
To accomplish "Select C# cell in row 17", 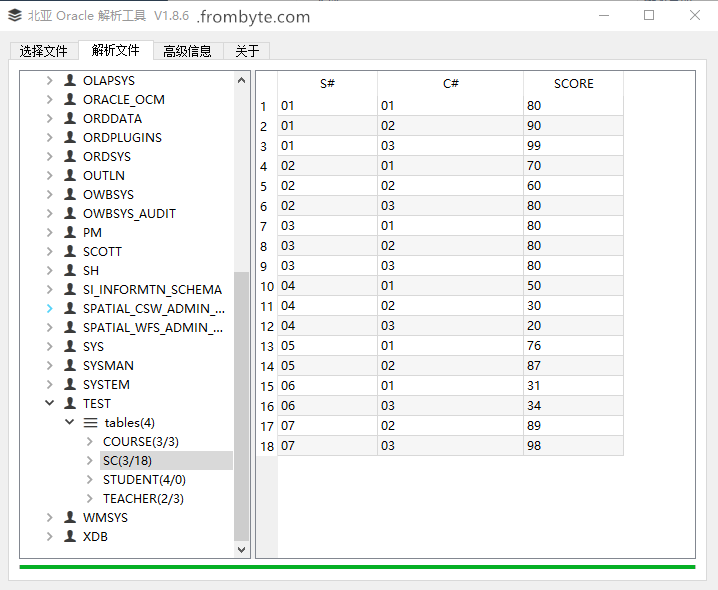I will click(x=451, y=426).
